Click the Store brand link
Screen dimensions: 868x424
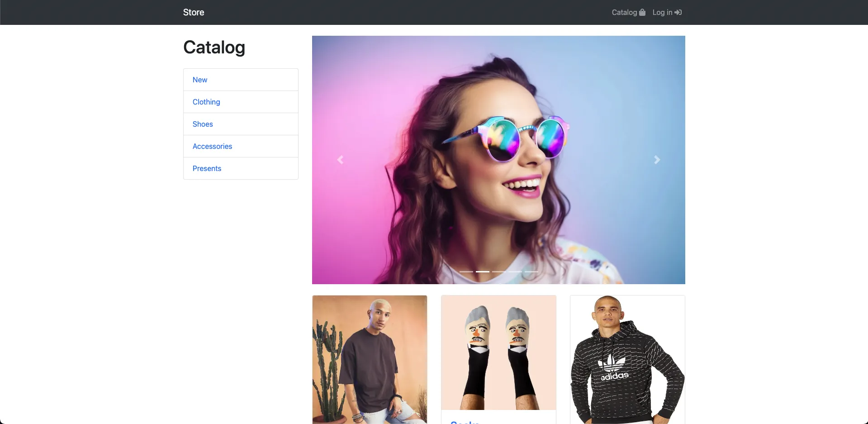point(194,12)
